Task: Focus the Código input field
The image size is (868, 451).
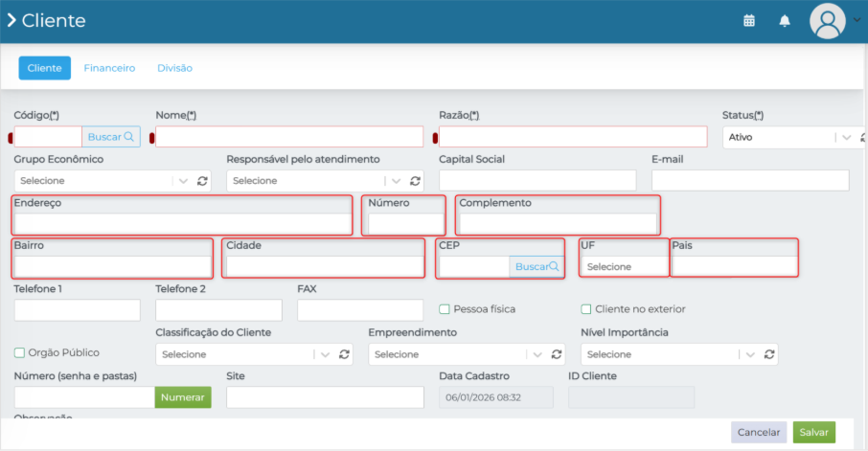Action: (x=48, y=137)
